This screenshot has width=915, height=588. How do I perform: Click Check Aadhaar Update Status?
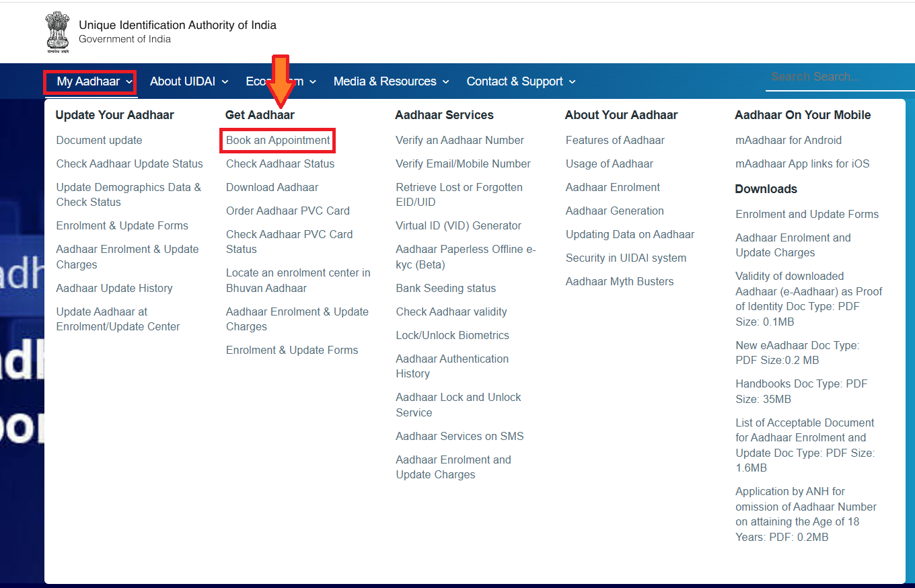(130, 164)
